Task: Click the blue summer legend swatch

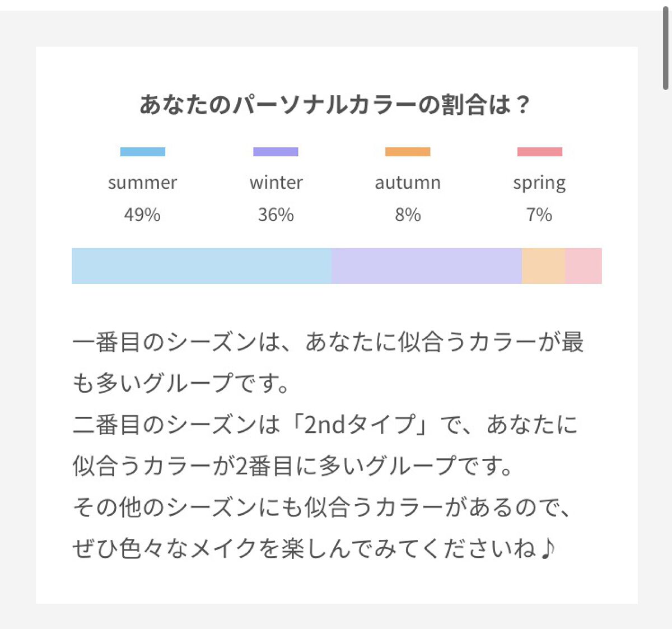Action: 143,152
